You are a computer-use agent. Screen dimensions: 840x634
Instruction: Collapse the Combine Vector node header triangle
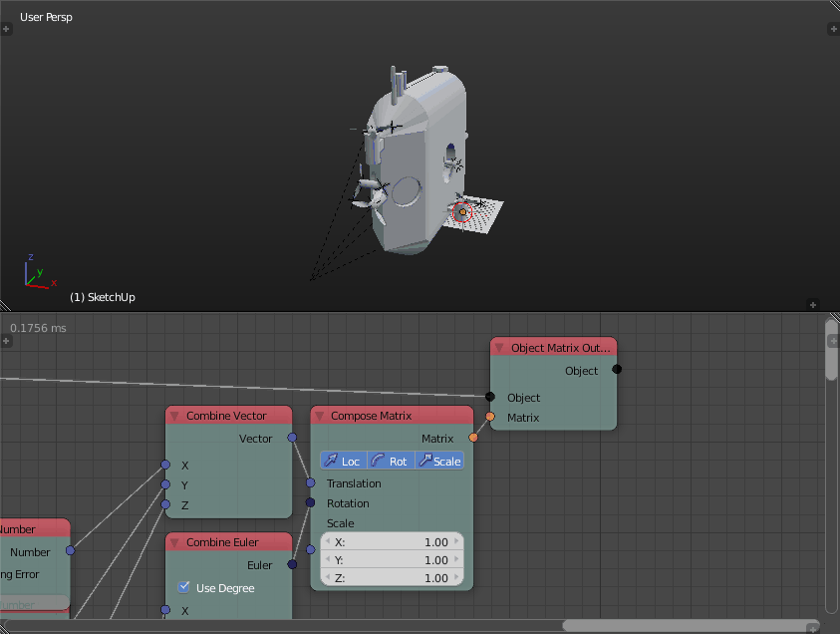175,415
